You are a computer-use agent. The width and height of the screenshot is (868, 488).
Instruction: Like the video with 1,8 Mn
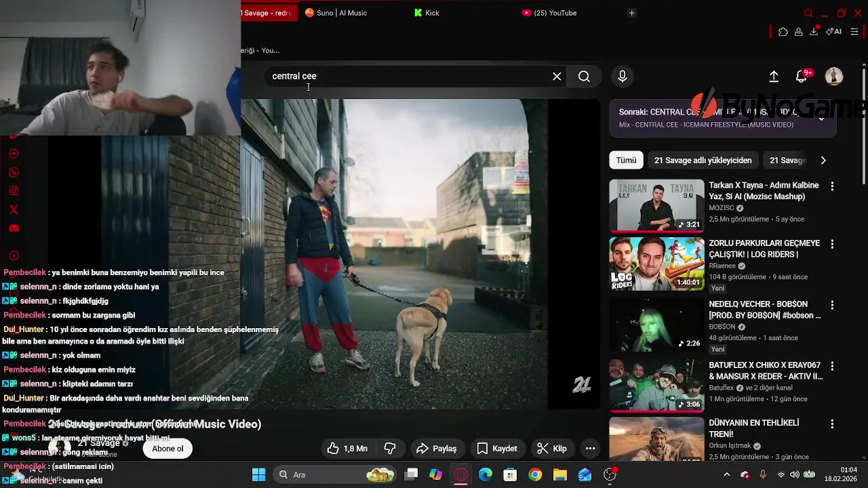347,448
